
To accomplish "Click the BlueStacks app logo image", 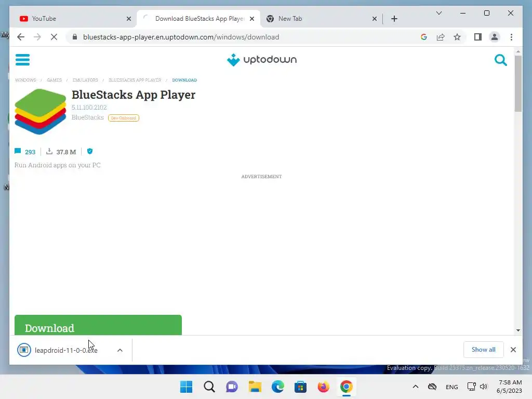I will [x=41, y=112].
